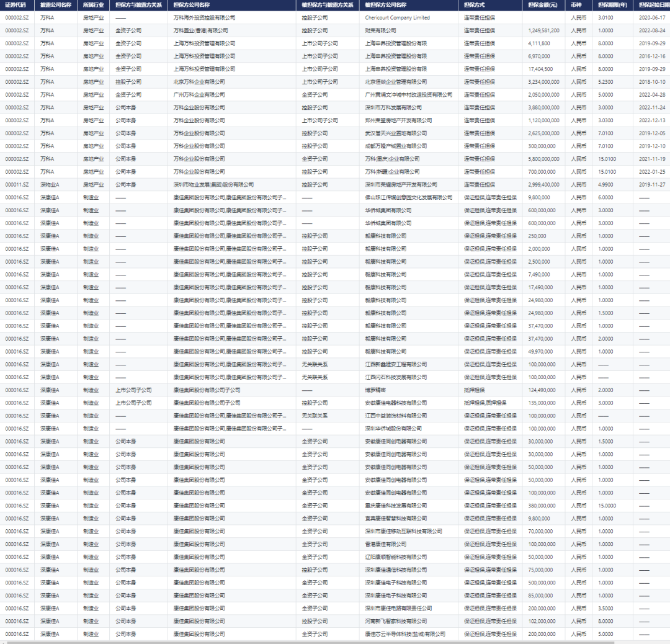Screen dimensions: 670x644
Task: Select the 河南新飞智家科技有限公司 cell
Action: [x=396, y=621]
